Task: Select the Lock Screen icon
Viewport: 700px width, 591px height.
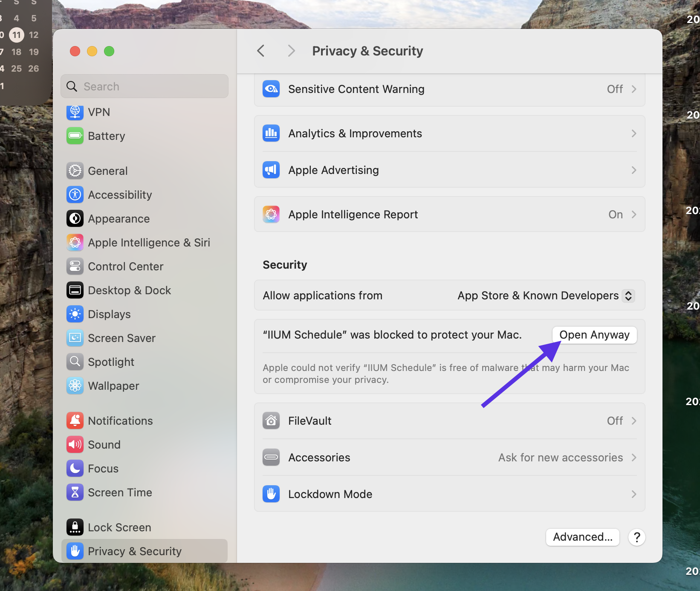Action: coord(75,527)
